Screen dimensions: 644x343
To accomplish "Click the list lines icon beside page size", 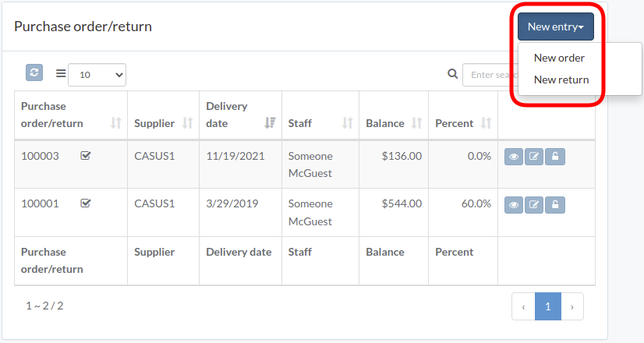I will tap(61, 73).
